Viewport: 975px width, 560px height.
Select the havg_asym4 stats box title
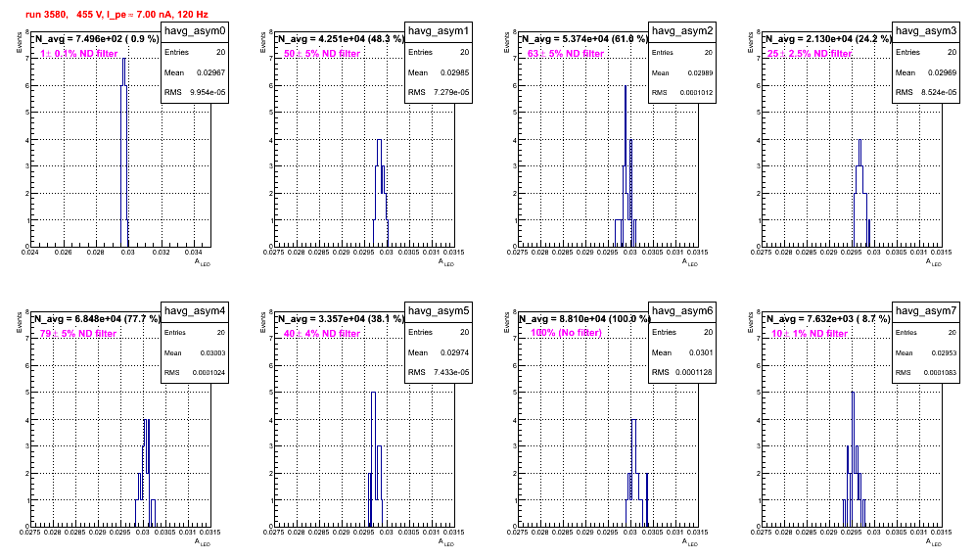tap(195, 311)
